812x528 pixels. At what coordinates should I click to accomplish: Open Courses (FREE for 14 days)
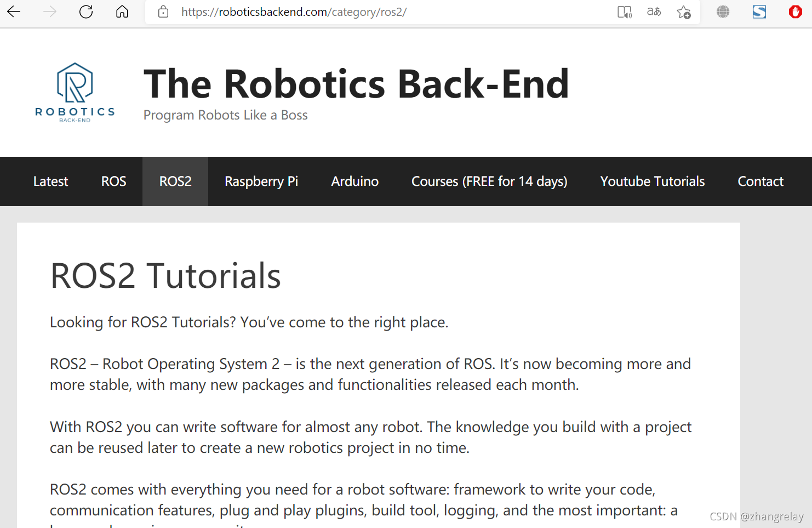click(489, 181)
